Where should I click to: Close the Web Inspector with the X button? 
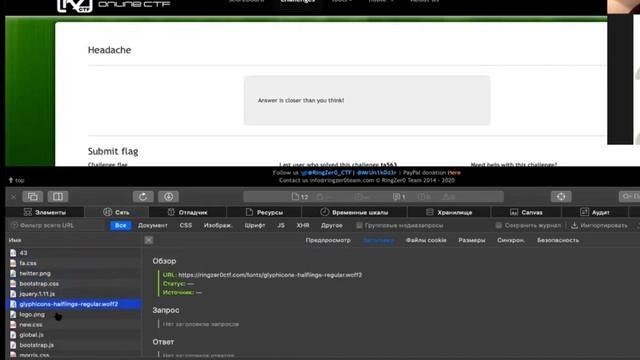13,197
